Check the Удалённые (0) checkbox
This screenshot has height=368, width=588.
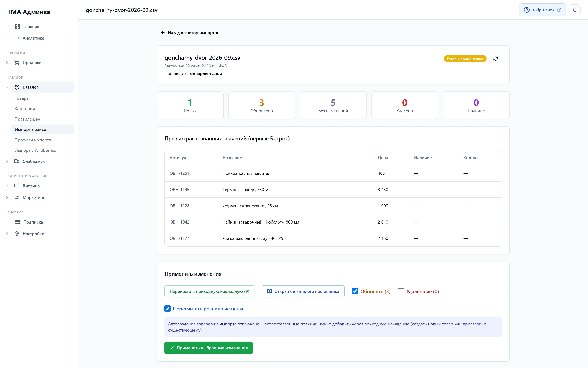401,291
